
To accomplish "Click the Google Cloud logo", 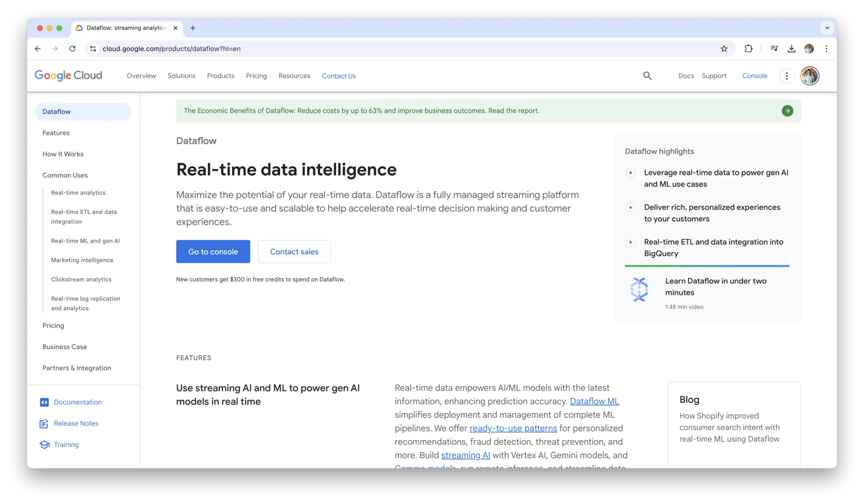I will point(68,75).
